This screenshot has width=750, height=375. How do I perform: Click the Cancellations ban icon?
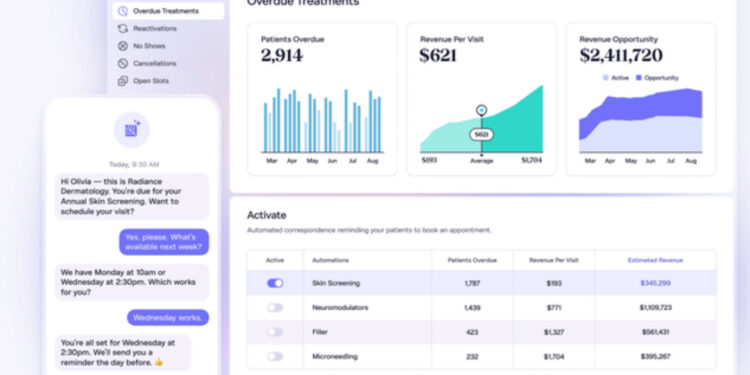[x=123, y=63]
